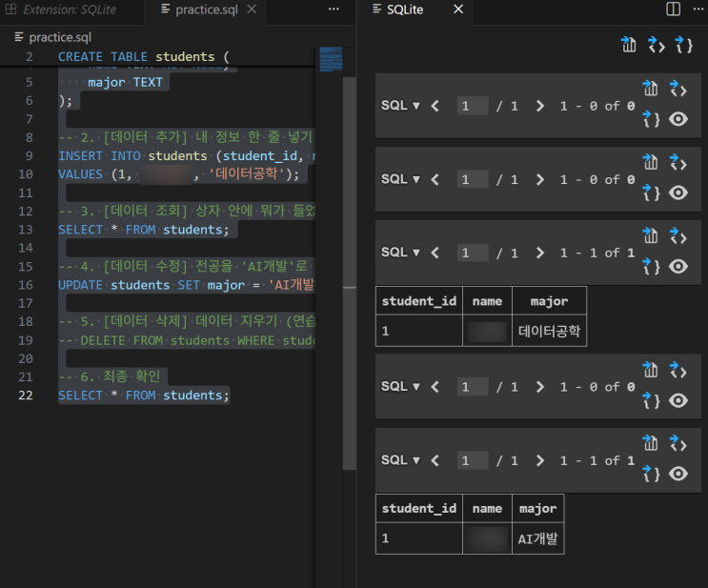Click sticky CREATE TABLE students header line

(144, 57)
